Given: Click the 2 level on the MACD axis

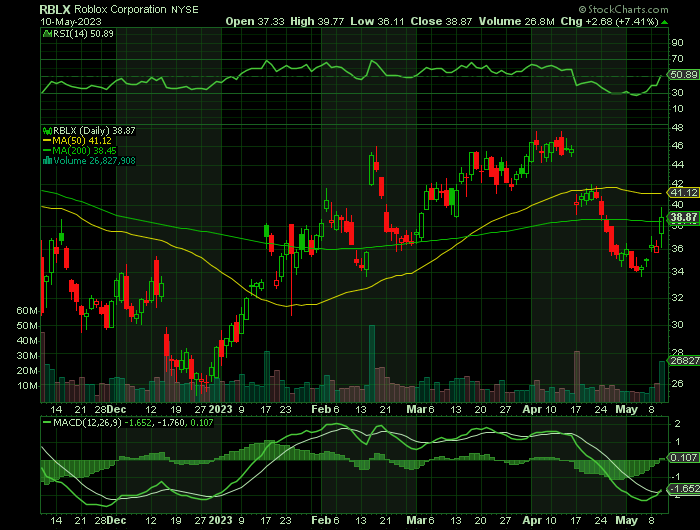Looking at the screenshot, I should coord(677,424).
